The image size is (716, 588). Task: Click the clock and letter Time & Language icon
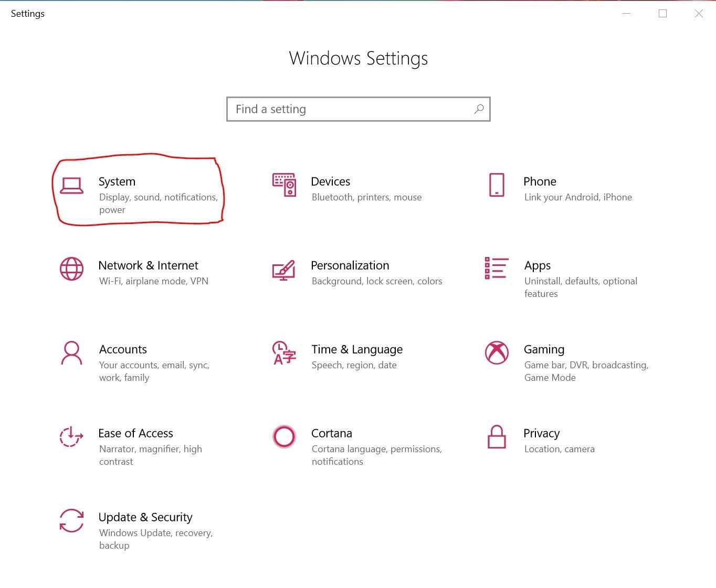tap(284, 353)
